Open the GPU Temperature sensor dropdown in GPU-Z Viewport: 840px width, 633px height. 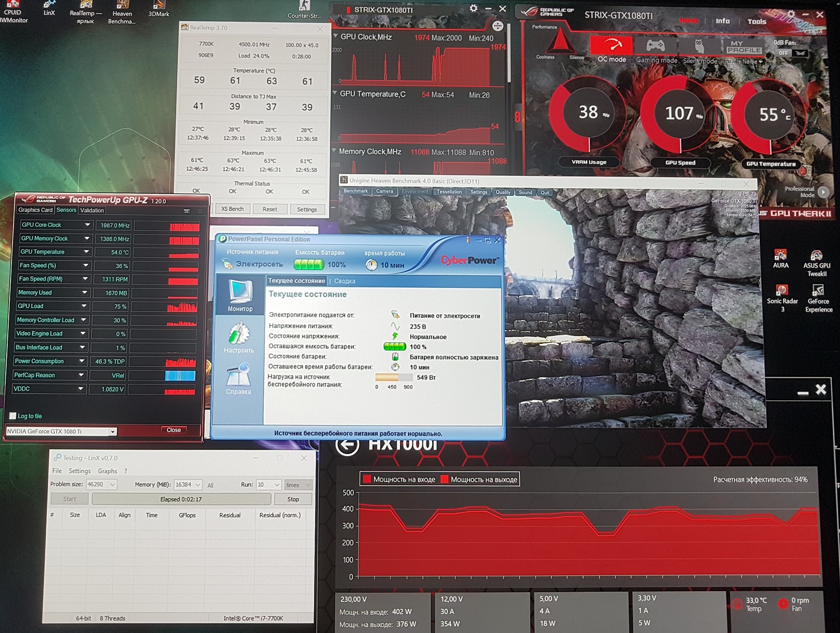[x=86, y=252]
